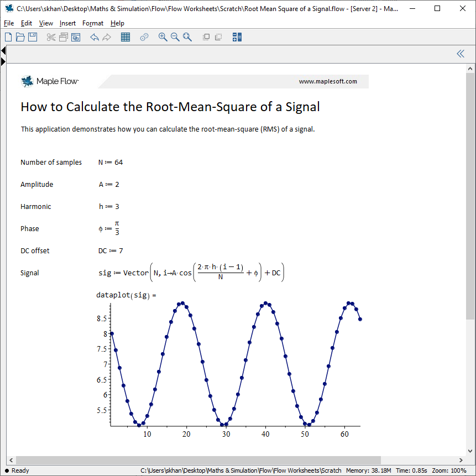Redo the last action

coord(106,37)
